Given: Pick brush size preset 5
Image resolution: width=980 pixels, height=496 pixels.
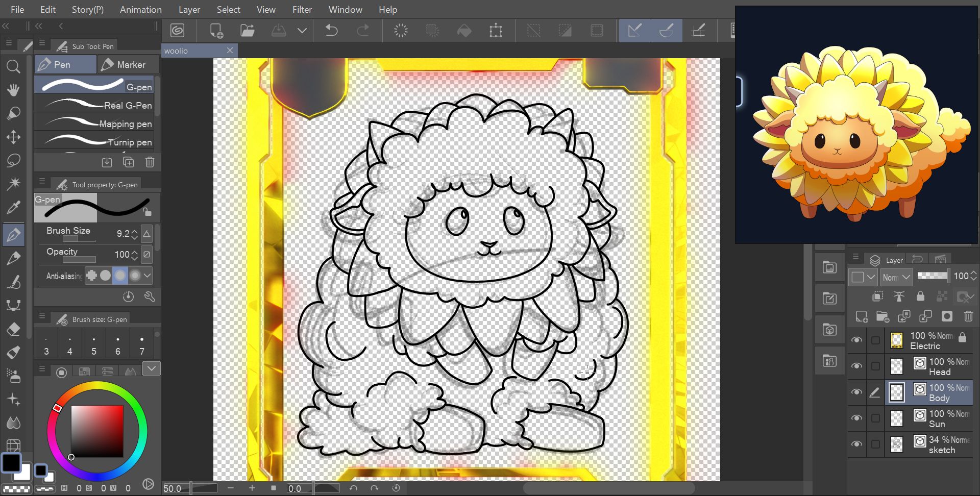Looking at the screenshot, I should [94, 344].
